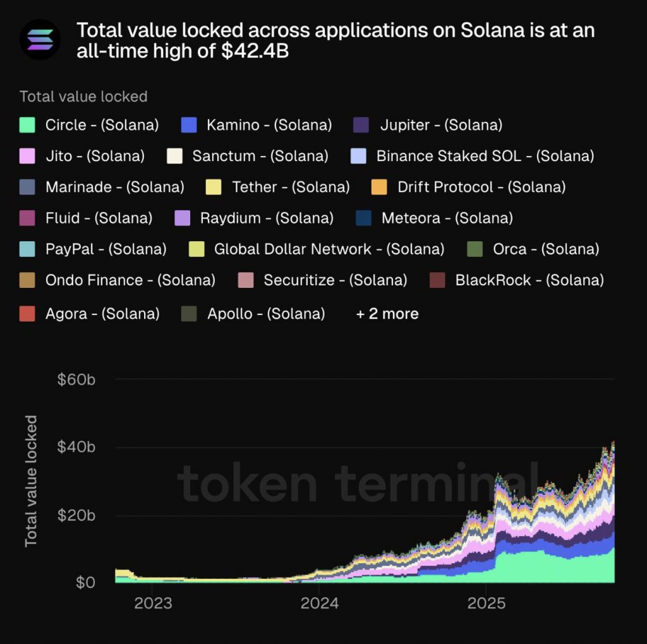The width and height of the screenshot is (647, 644).
Task: Click the orange Drift Protocol swatch
Action: pos(379,187)
